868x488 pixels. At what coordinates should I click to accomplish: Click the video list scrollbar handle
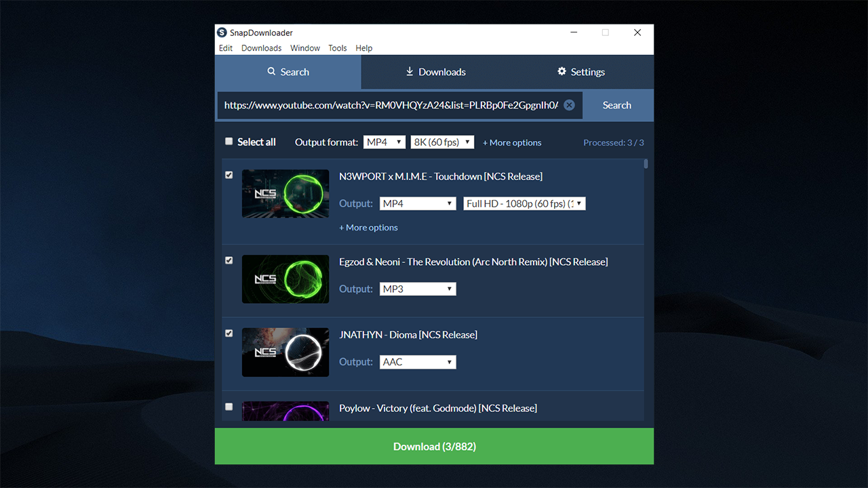click(646, 164)
